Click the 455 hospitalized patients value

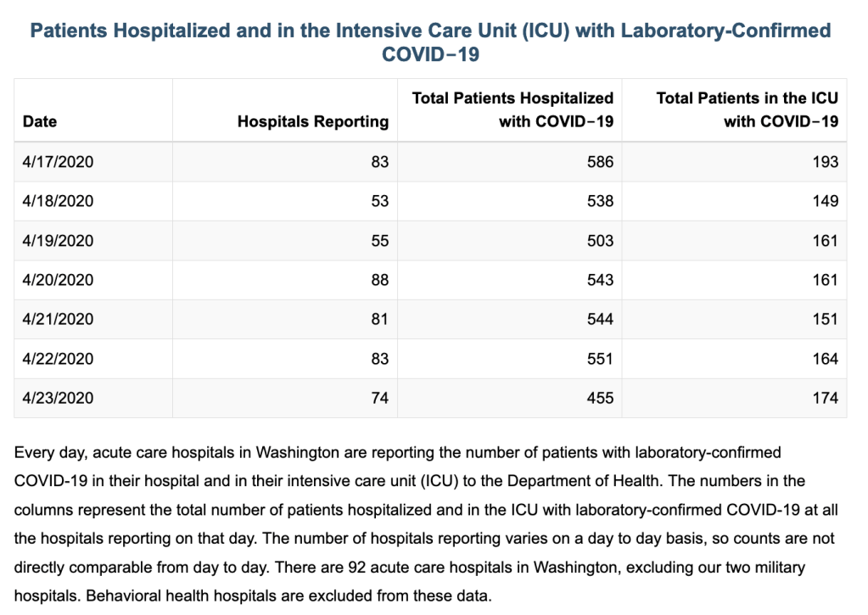600,398
